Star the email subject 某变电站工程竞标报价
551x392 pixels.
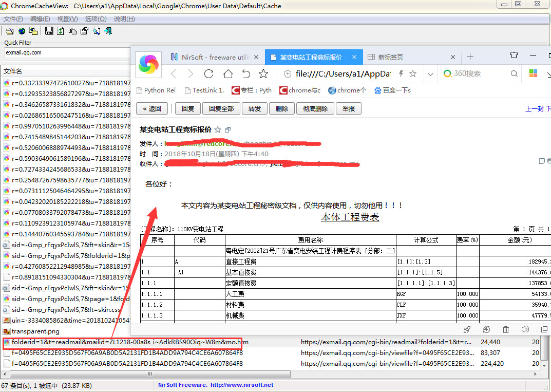[x=218, y=130]
